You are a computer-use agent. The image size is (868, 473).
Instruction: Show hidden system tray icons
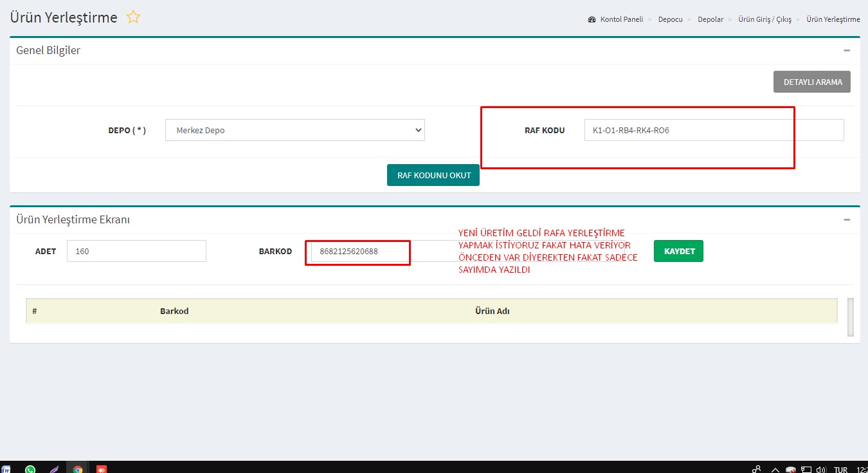click(775, 469)
